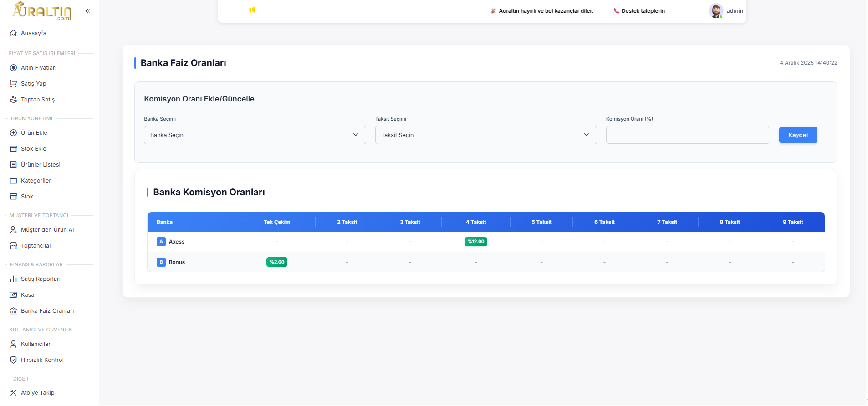
Task: Open Destek taleplerin link
Action: pos(643,11)
